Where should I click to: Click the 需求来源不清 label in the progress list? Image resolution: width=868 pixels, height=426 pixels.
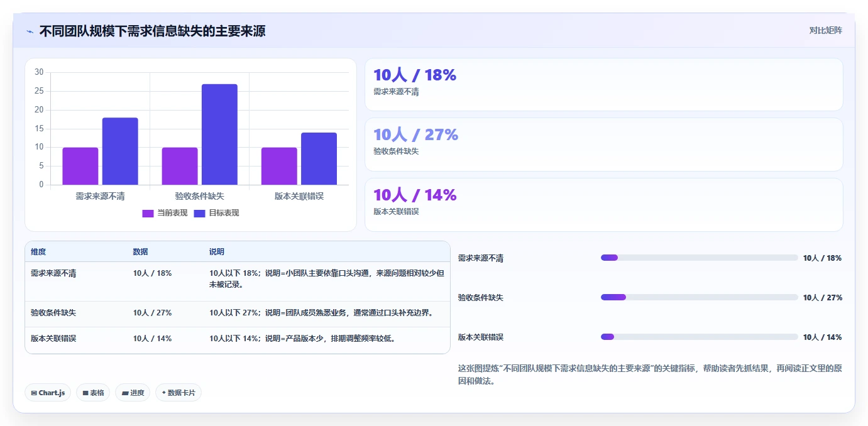(x=481, y=258)
